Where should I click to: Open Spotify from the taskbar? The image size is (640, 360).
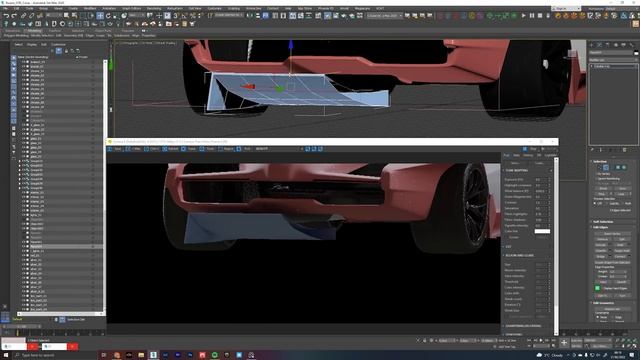[214, 355]
